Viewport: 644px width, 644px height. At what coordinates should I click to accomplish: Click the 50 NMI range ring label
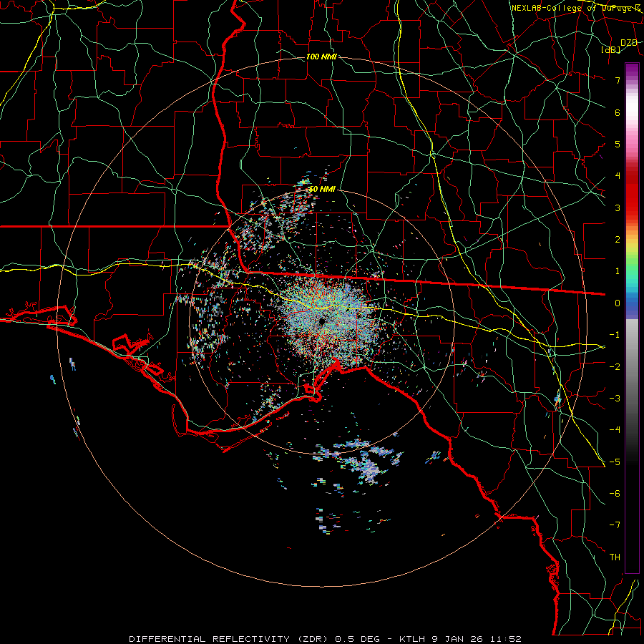[x=322, y=190]
